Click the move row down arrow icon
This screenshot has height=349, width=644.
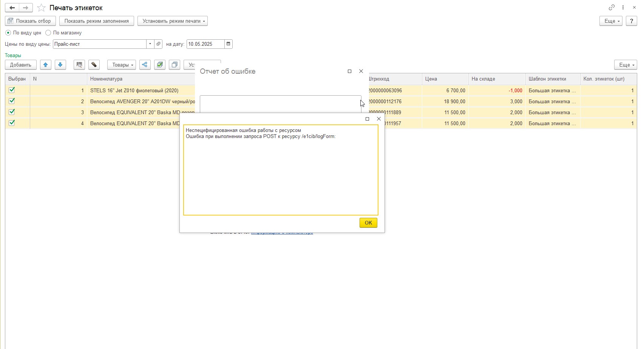[x=60, y=65]
